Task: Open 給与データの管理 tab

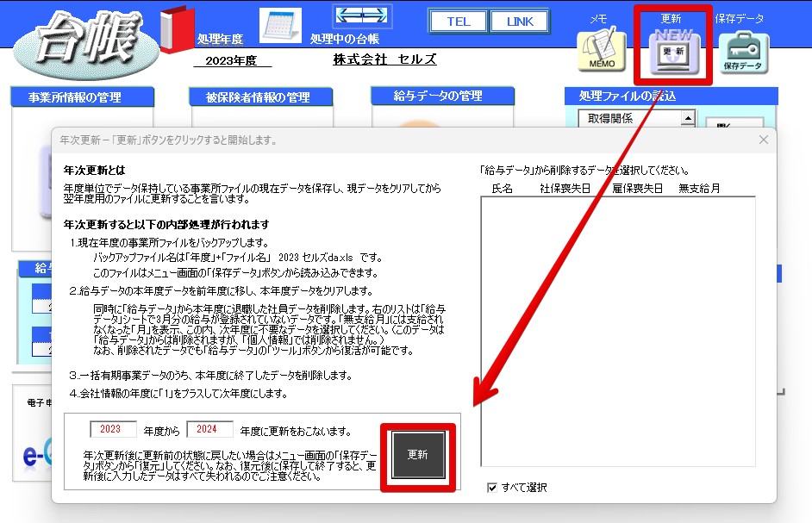Action: (442, 96)
